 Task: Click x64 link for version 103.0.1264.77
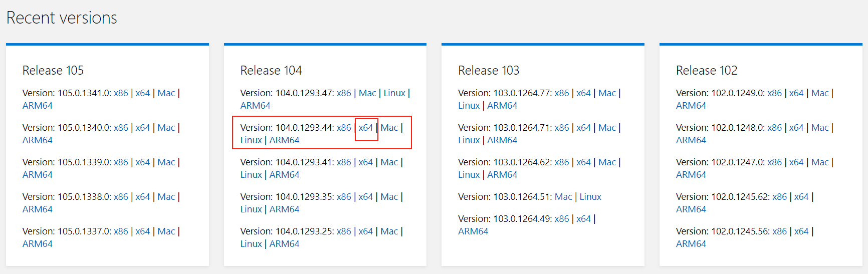(x=583, y=93)
